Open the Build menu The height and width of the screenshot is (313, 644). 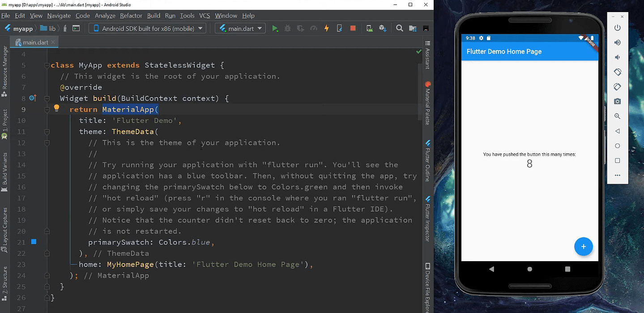click(x=154, y=15)
